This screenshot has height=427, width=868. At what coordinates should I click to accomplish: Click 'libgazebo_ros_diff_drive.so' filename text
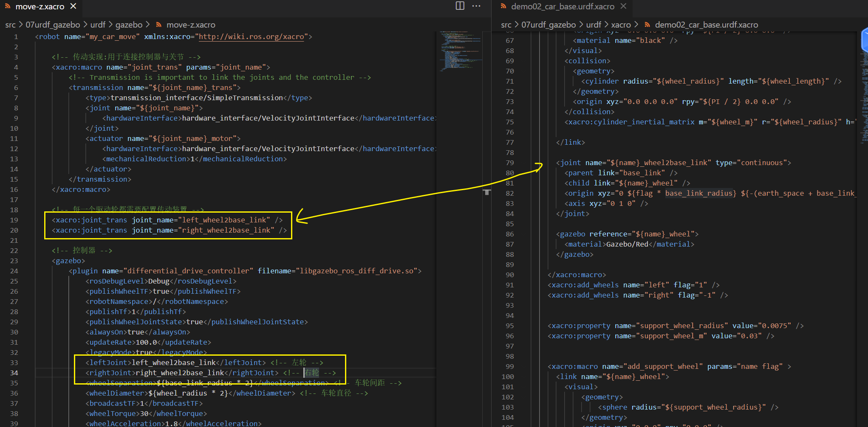(x=356, y=271)
